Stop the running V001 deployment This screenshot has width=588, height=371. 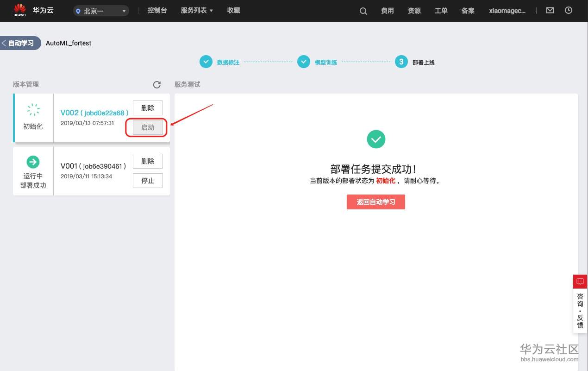pos(148,181)
